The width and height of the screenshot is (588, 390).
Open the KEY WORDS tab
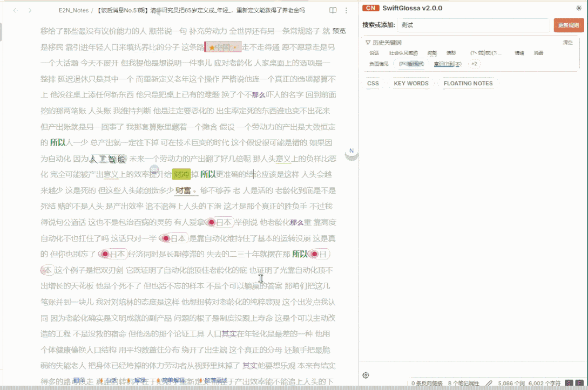(411, 83)
